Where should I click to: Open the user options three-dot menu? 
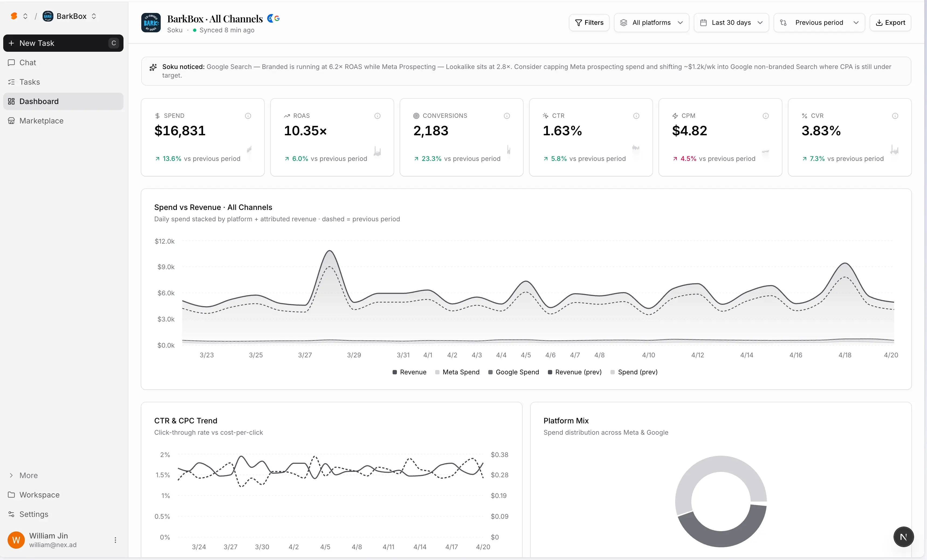click(x=115, y=540)
